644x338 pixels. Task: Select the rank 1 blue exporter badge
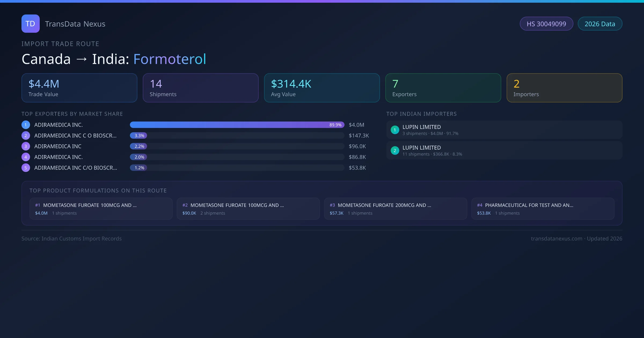point(26,125)
